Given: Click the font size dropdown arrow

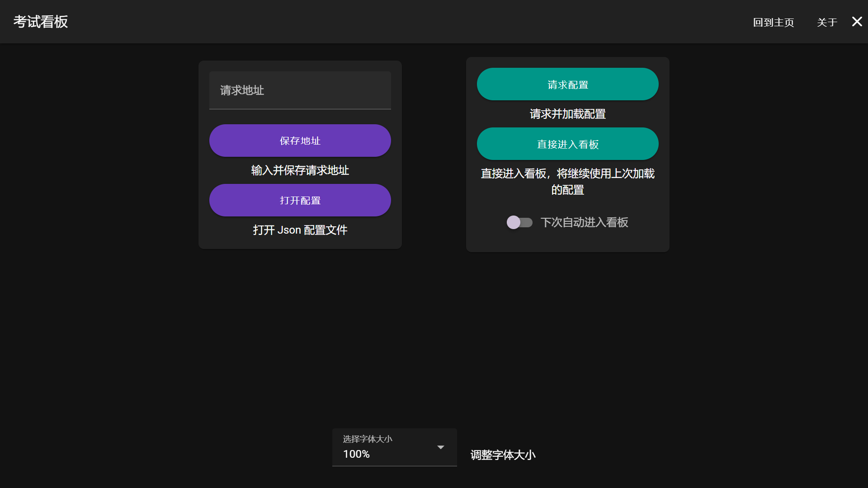Looking at the screenshot, I should coord(441,447).
